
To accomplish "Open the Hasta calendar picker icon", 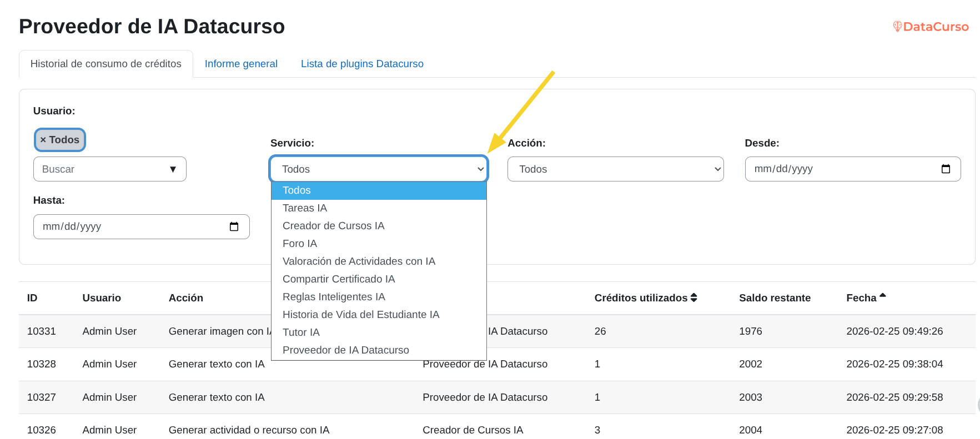I will point(234,226).
